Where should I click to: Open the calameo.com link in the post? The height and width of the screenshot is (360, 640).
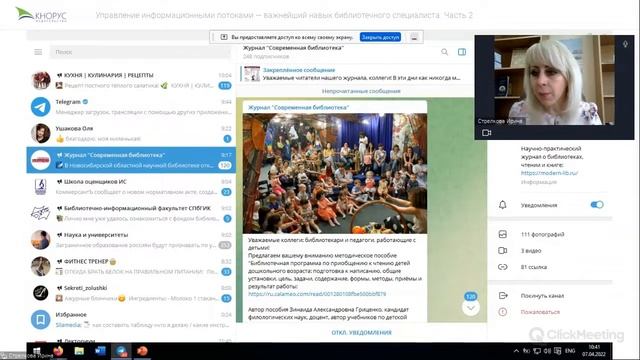coord(317,294)
